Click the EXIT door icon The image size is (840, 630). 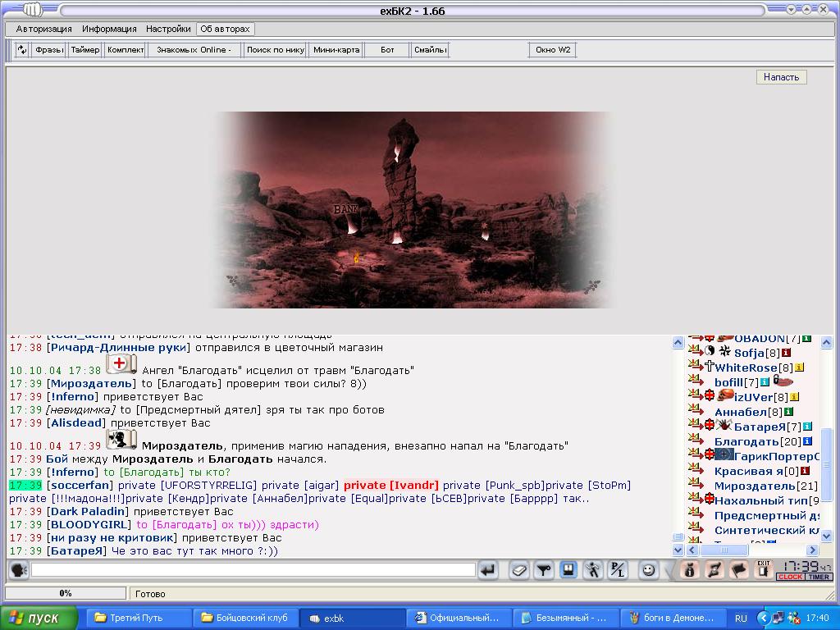click(x=764, y=569)
